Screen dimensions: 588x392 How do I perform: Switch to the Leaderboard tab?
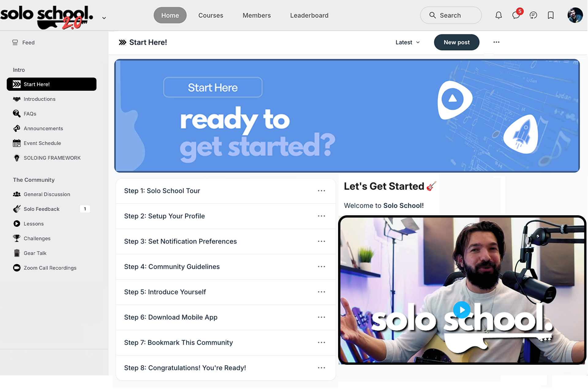(x=309, y=15)
